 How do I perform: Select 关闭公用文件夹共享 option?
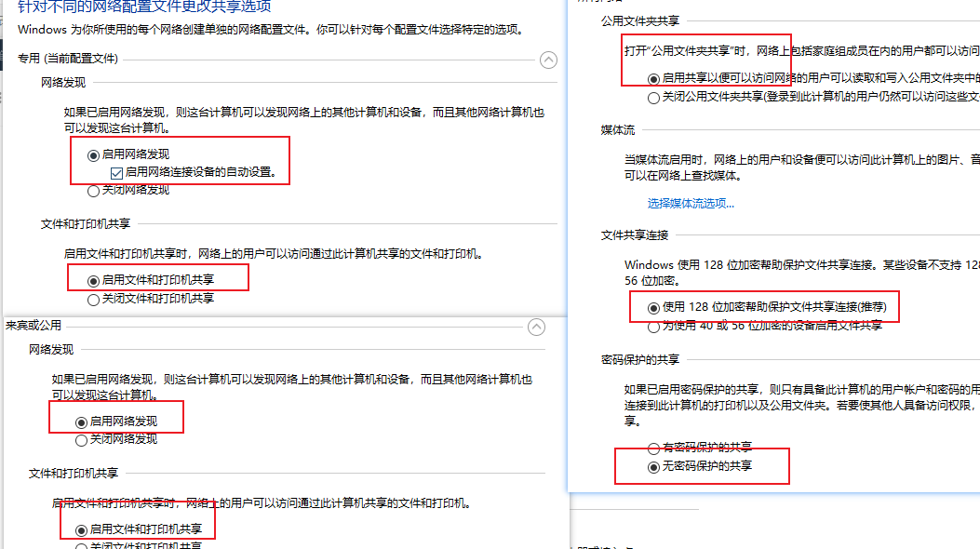point(653,98)
